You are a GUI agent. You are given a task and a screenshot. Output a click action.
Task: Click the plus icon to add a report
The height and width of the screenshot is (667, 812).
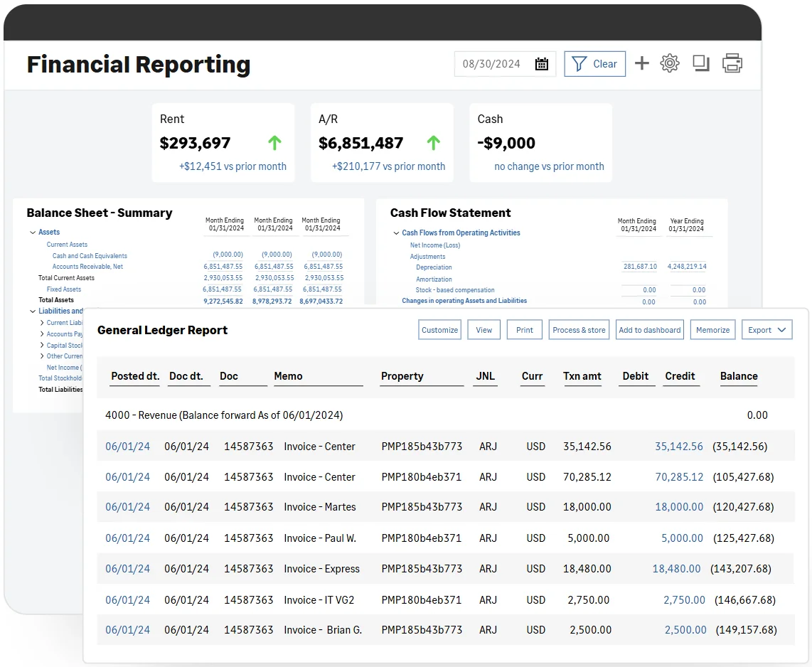click(x=641, y=63)
